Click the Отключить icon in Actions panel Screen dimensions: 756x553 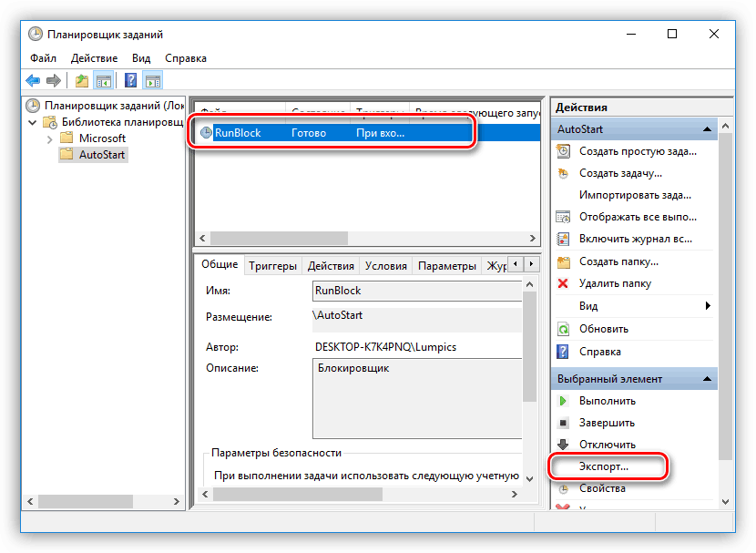(563, 444)
